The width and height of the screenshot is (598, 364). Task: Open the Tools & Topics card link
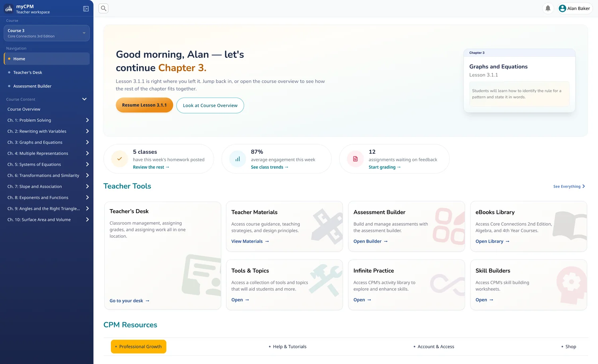(x=240, y=300)
